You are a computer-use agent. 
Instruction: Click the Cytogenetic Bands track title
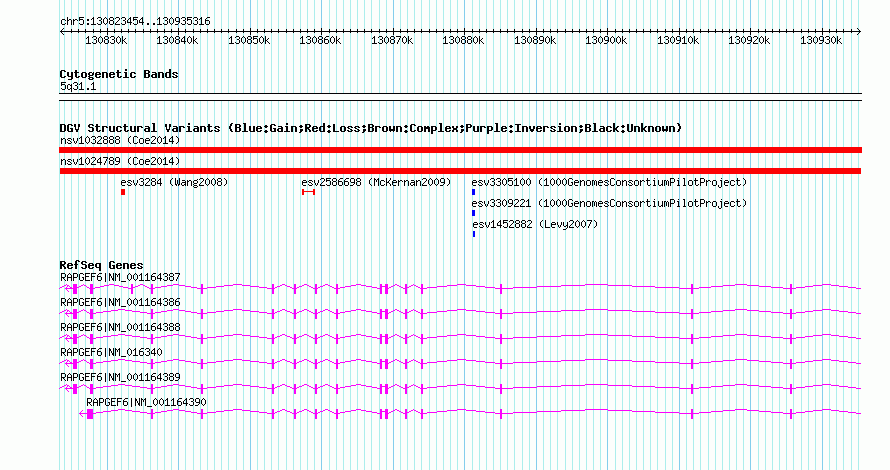click(119, 74)
